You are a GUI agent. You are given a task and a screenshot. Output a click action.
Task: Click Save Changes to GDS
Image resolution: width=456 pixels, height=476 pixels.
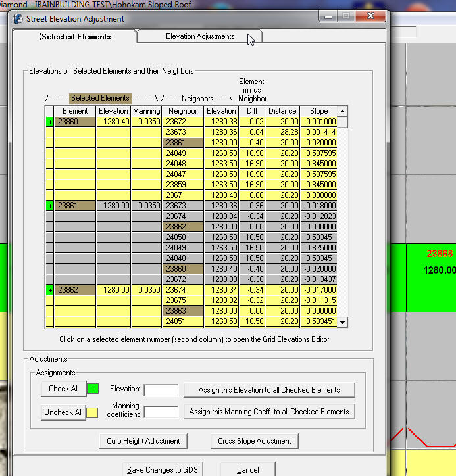coord(163,469)
